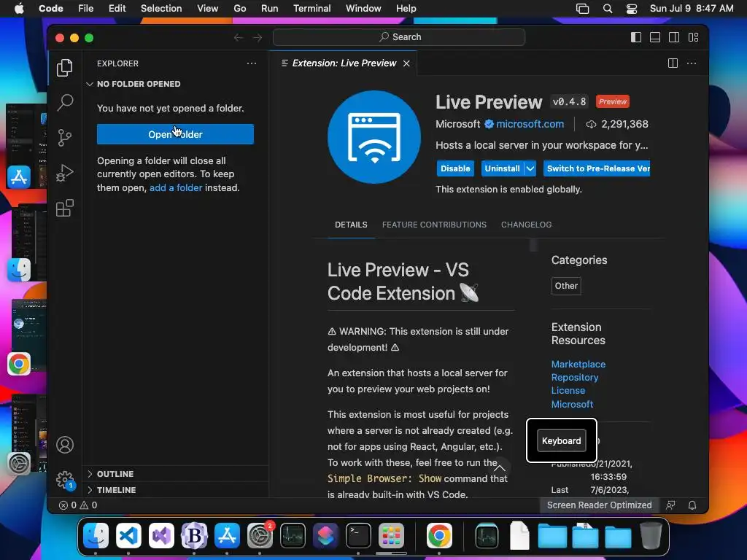
Task: Open macOS Control Center icon
Action: point(632,9)
